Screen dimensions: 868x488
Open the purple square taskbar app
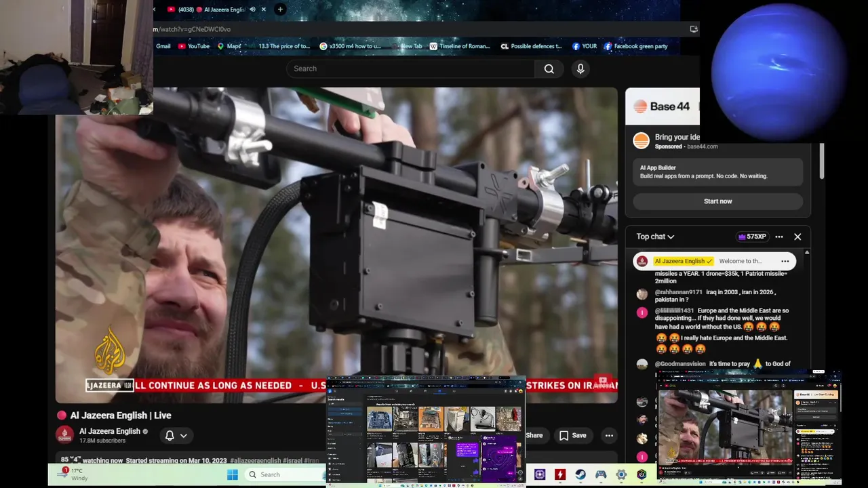click(x=540, y=474)
